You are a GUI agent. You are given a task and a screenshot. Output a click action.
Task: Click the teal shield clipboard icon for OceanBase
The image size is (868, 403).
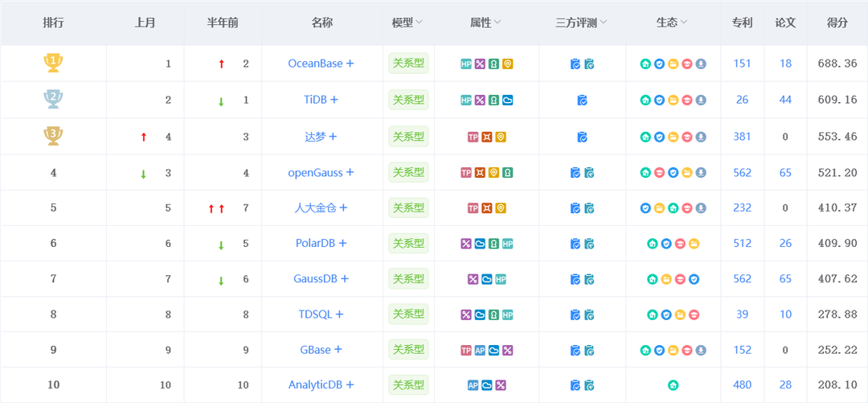(589, 64)
